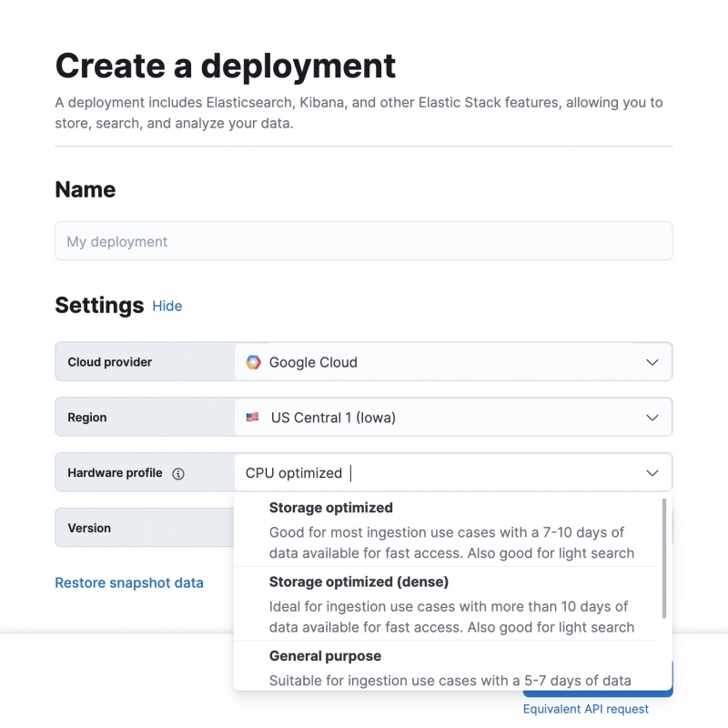
Task: Select the Storage optimized option
Action: 446,530
